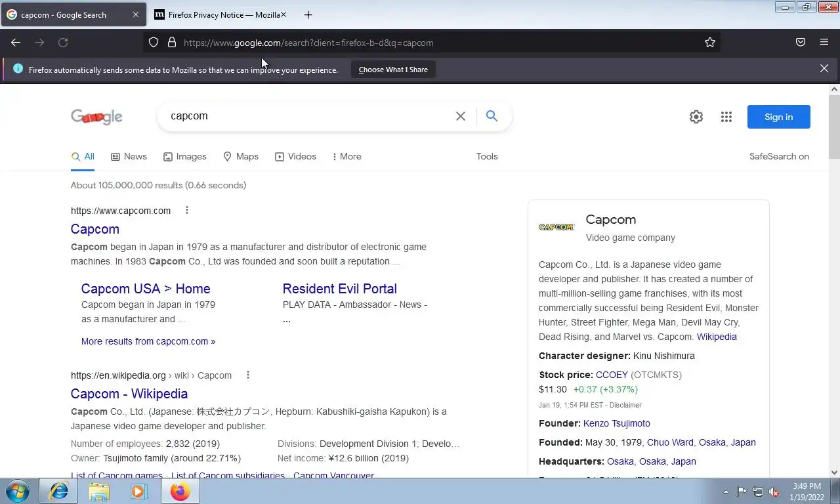Click the SafeSearch on setting
The height and width of the screenshot is (504, 840).
pos(779,157)
